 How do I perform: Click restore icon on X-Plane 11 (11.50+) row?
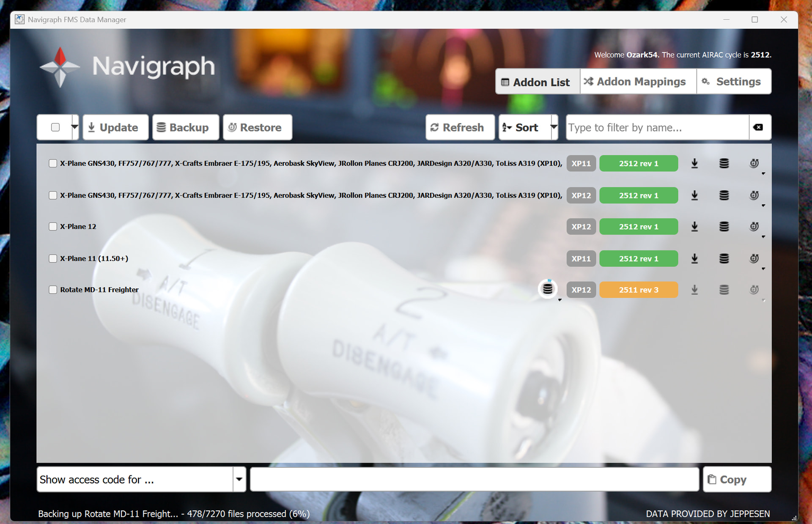(754, 258)
